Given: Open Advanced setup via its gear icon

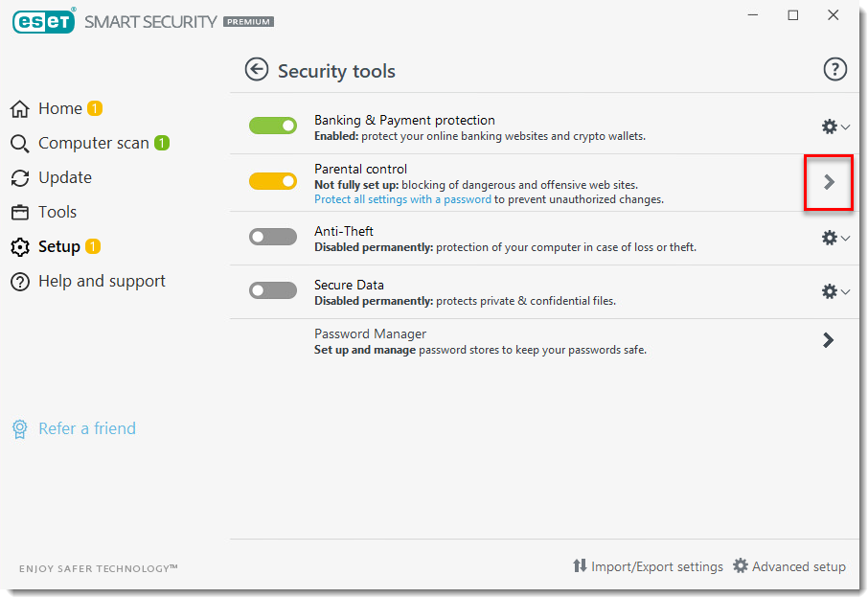Looking at the screenshot, I should 741,565.
